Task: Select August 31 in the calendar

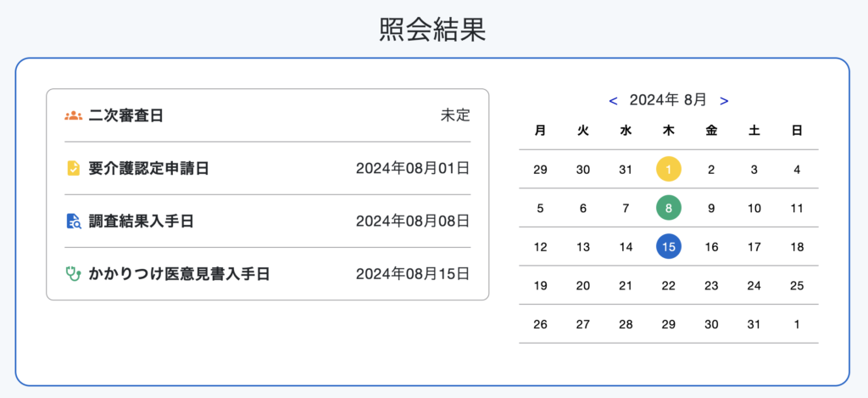Action: [x=754, y=325]
